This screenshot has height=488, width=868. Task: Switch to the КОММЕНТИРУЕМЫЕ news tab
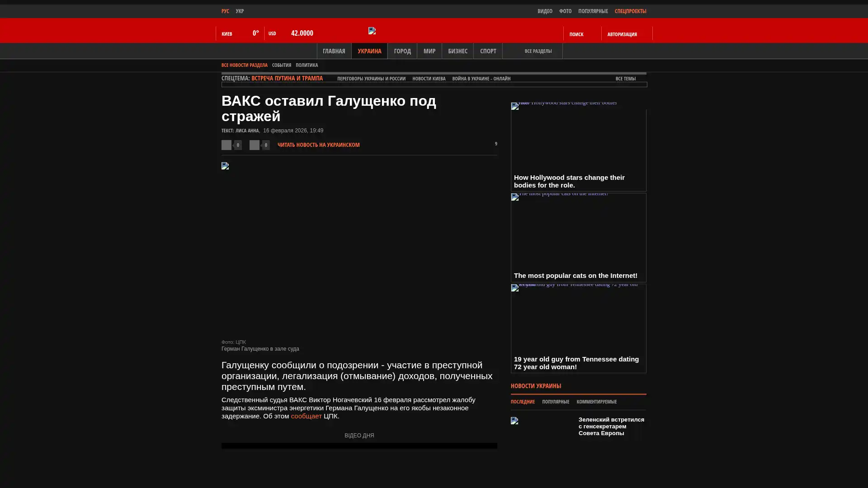click(596, 402)
